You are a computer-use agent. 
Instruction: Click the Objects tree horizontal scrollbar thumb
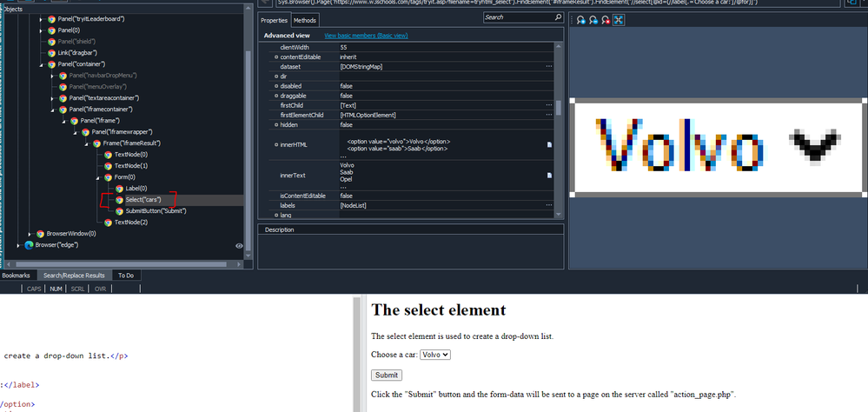click(122, 264)
